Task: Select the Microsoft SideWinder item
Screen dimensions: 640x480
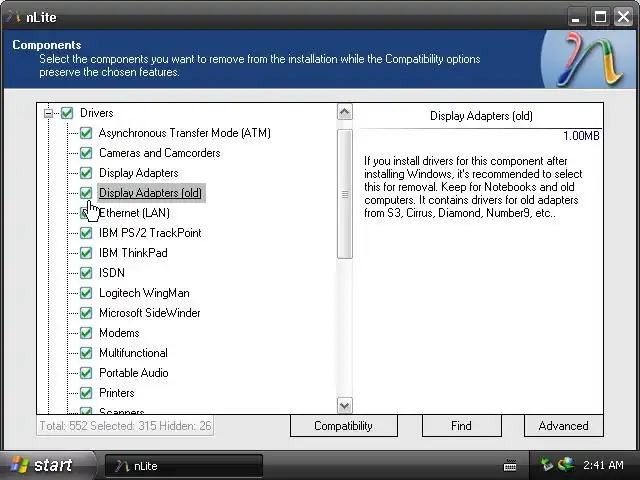Action: point(150,313)
